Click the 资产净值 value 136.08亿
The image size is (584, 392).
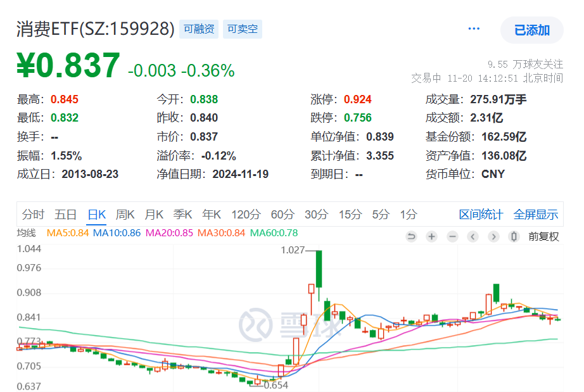(x=504, y=156)
